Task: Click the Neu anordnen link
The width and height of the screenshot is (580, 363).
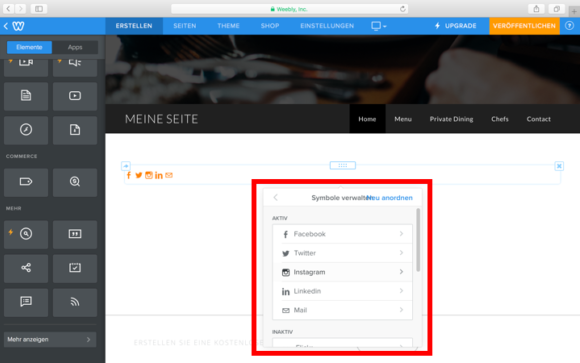Action: pos(390,198)
